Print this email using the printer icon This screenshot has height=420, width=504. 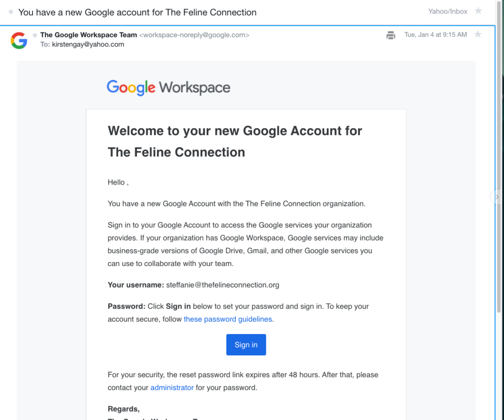coord(390,35)
